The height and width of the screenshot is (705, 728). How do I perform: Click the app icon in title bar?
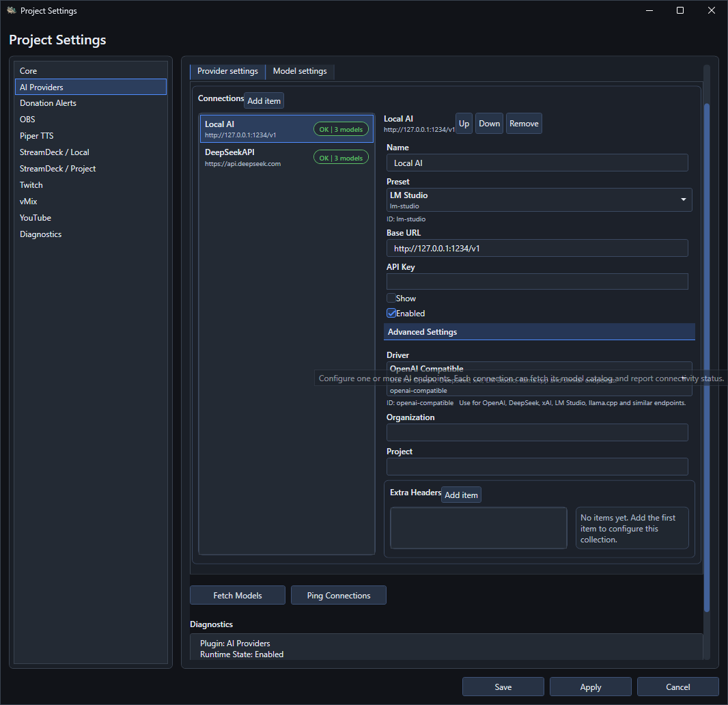pyautogui.click(x=12, y=10)
